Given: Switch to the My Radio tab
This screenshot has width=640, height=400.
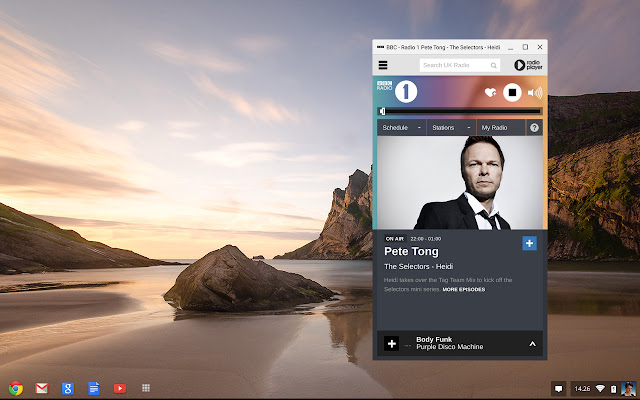Looking at the screenshot, I should tap(501, 128).
